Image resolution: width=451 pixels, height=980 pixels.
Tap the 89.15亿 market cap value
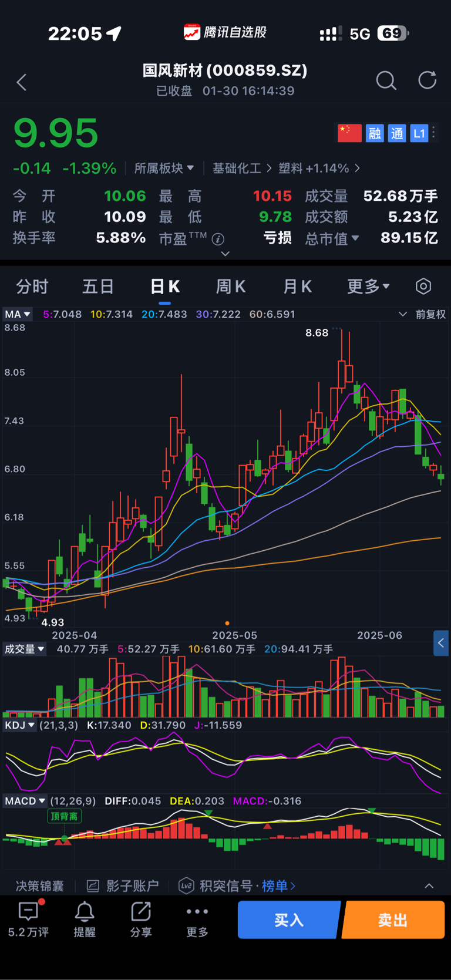[x=409, y=238]
